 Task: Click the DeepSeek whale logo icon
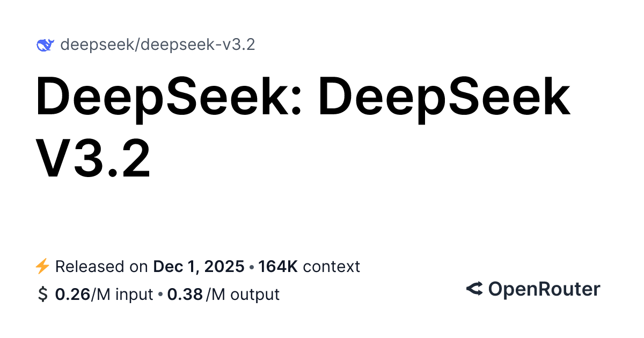click(44, 45)
